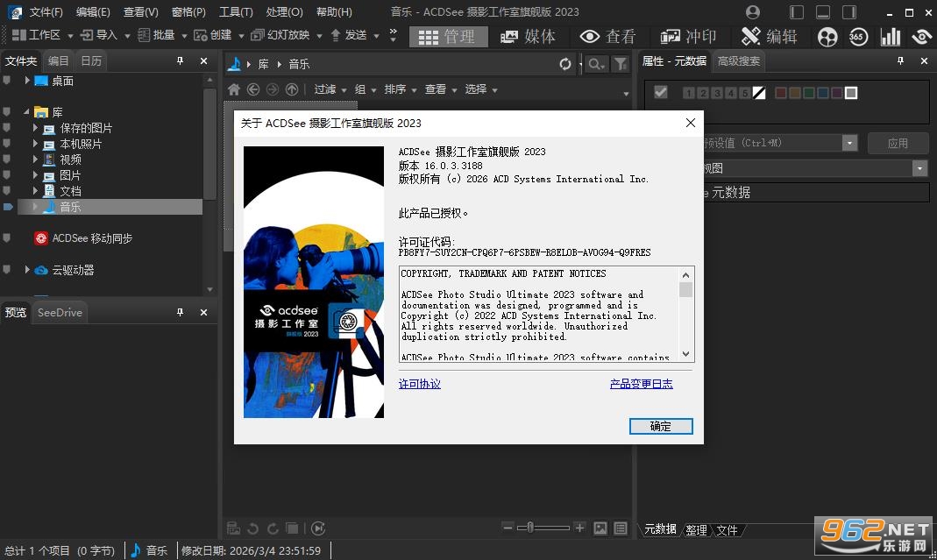Expand the 保存的图片 folder node
This screenshot has height=560, width=937.
click(x=35, y=128)
